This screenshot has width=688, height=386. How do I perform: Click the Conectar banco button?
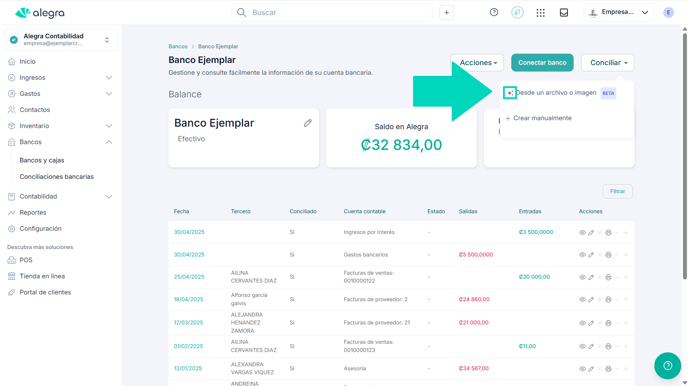542,63
